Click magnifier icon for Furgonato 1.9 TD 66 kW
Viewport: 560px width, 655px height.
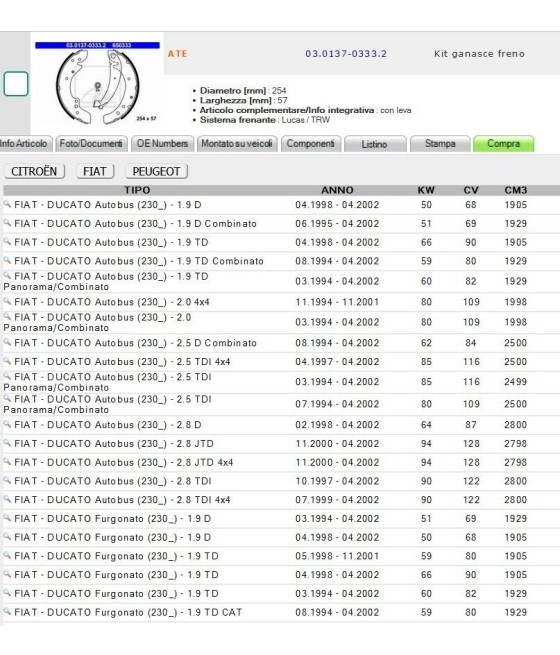(7, 574)
